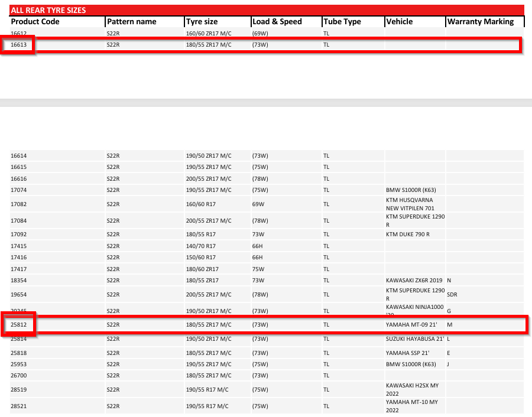Select tyre size 140/70 R17
This screenshot has width=532, height=417.
[x=201, y=246]
